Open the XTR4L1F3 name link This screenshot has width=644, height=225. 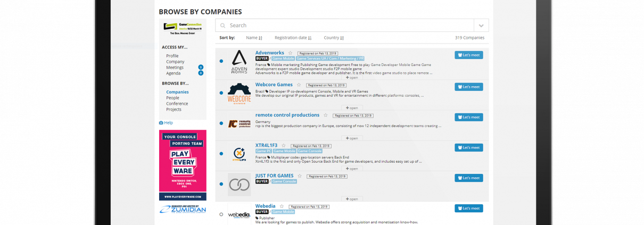pyautogui.click(x=266, y=145)
